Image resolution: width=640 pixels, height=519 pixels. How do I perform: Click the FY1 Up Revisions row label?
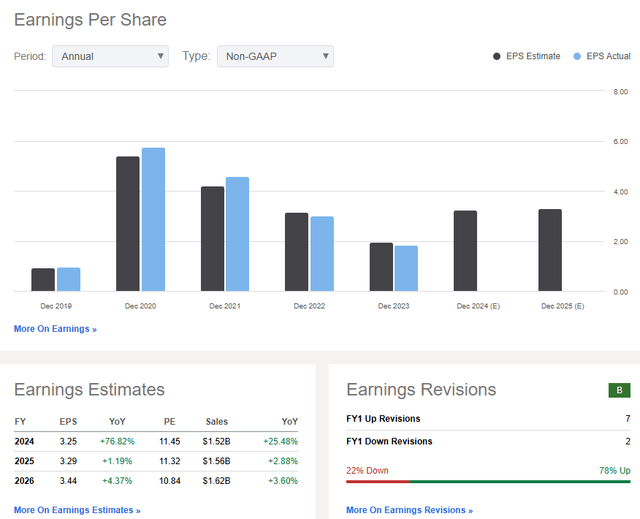tap(383, 419)
